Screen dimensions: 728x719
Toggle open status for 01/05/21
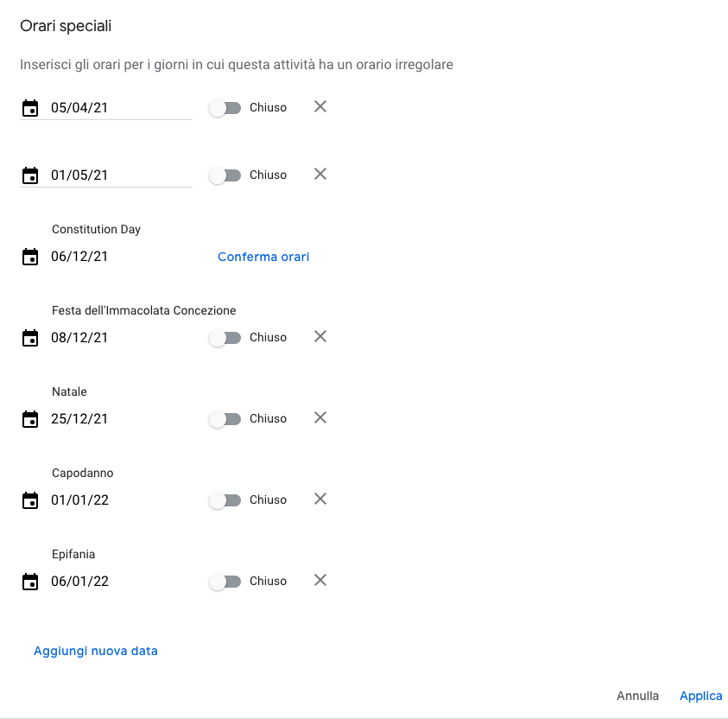(225, 175)
